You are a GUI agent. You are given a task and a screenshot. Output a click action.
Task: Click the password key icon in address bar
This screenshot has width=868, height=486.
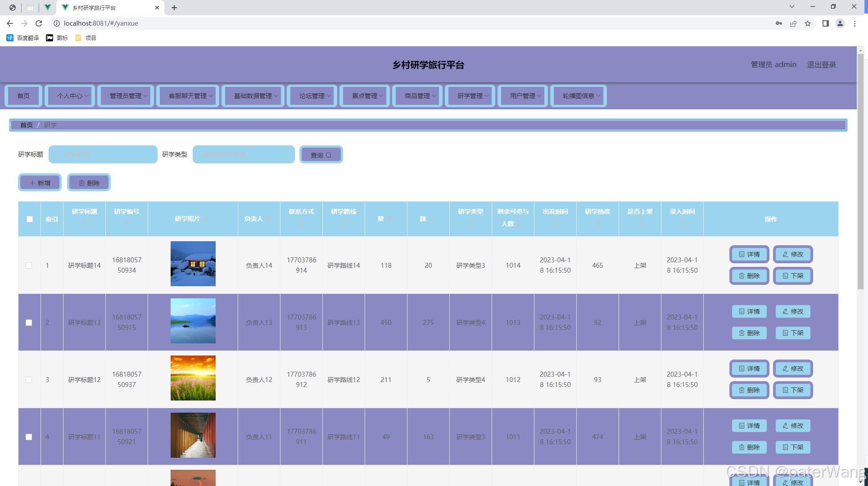tap(779, 23)
